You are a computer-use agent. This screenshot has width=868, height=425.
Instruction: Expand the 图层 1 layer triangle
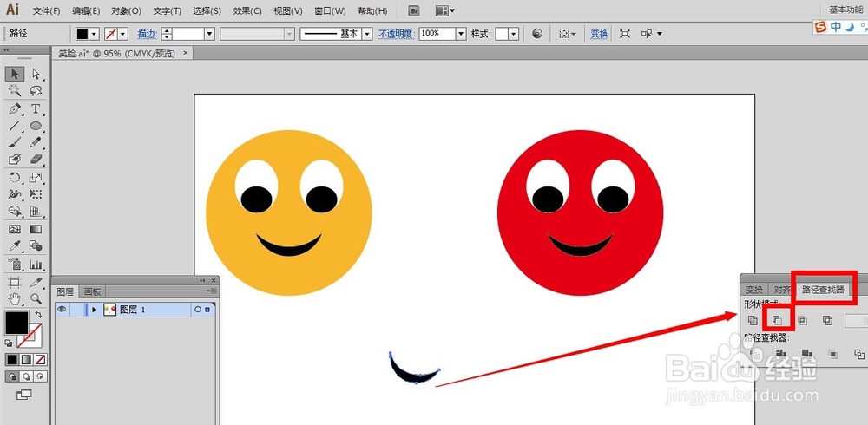95,310
